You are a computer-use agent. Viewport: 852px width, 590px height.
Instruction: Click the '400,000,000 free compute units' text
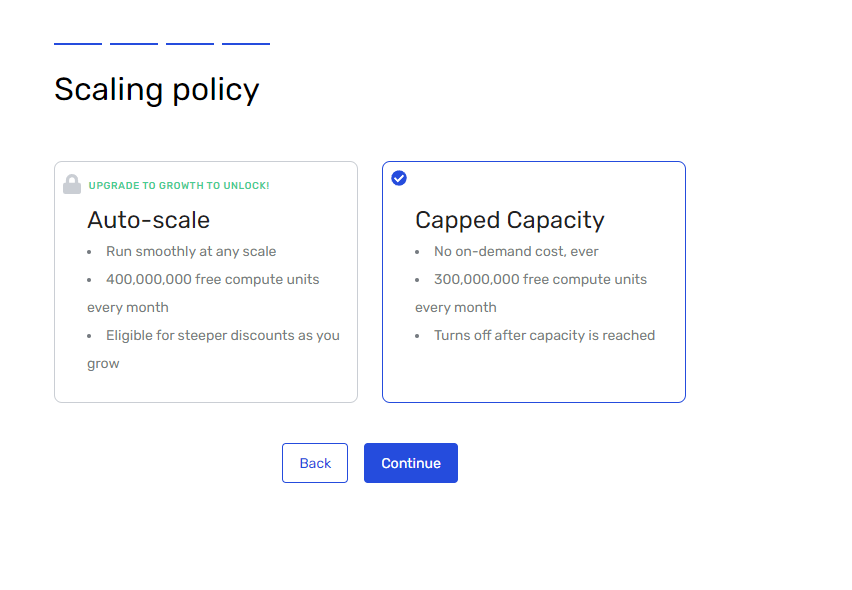click(213, 280)
